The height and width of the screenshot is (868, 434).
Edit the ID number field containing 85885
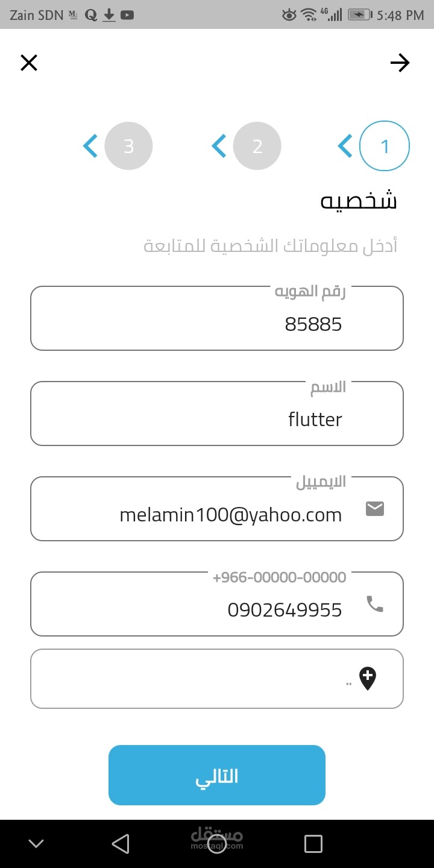click(x=217, y=324)
